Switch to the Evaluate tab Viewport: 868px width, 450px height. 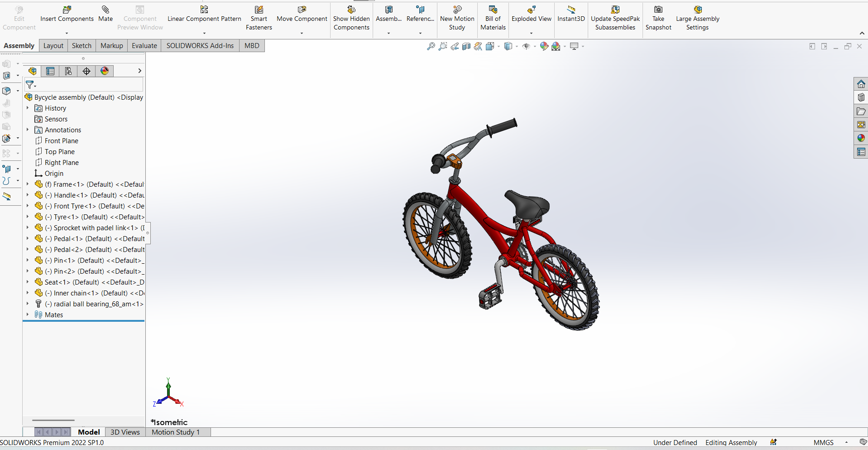144,46
